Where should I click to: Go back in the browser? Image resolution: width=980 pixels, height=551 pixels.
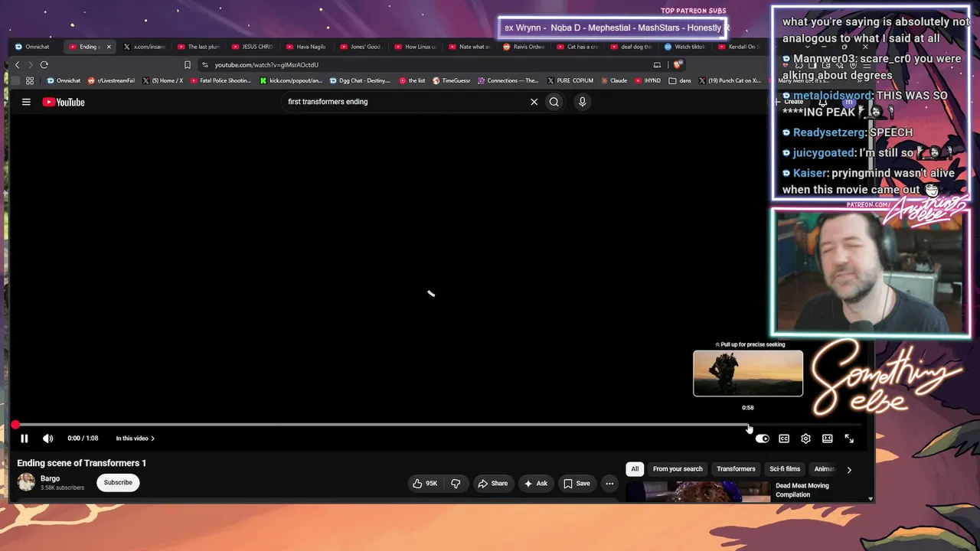tap(17, 65)
